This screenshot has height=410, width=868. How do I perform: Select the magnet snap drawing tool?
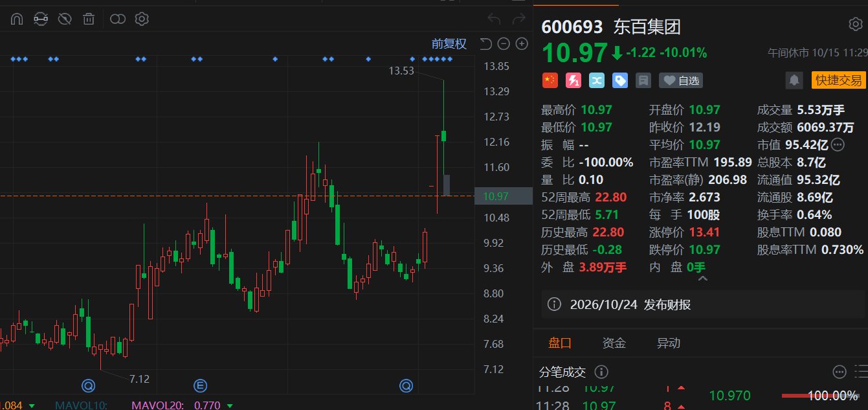pos(16,19)
